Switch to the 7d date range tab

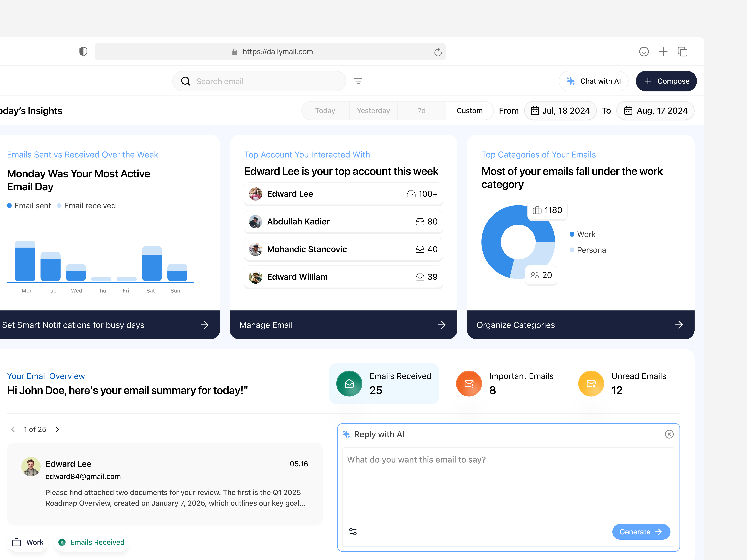(x=421, y=110)
